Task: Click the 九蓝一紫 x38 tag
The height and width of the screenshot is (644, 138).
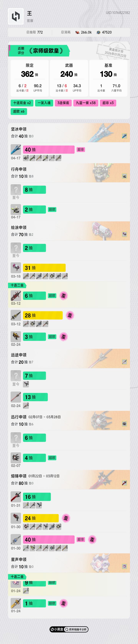Action: pyautogui.click(x=85, y=103)
